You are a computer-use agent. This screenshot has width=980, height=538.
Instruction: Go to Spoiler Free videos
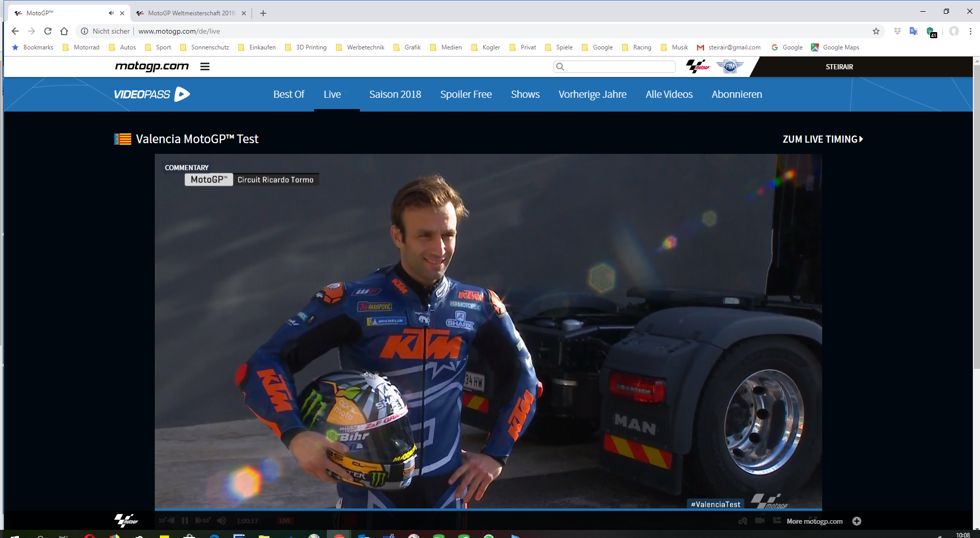466,94
